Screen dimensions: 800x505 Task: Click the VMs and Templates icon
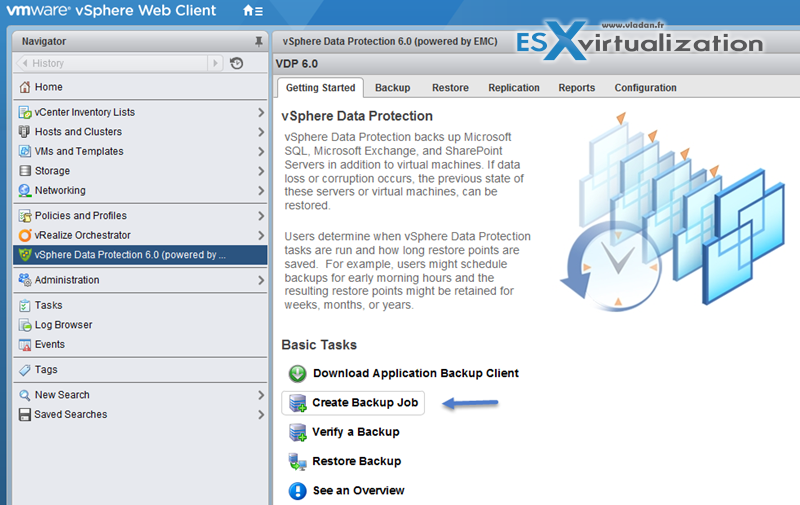coord(24,152)
